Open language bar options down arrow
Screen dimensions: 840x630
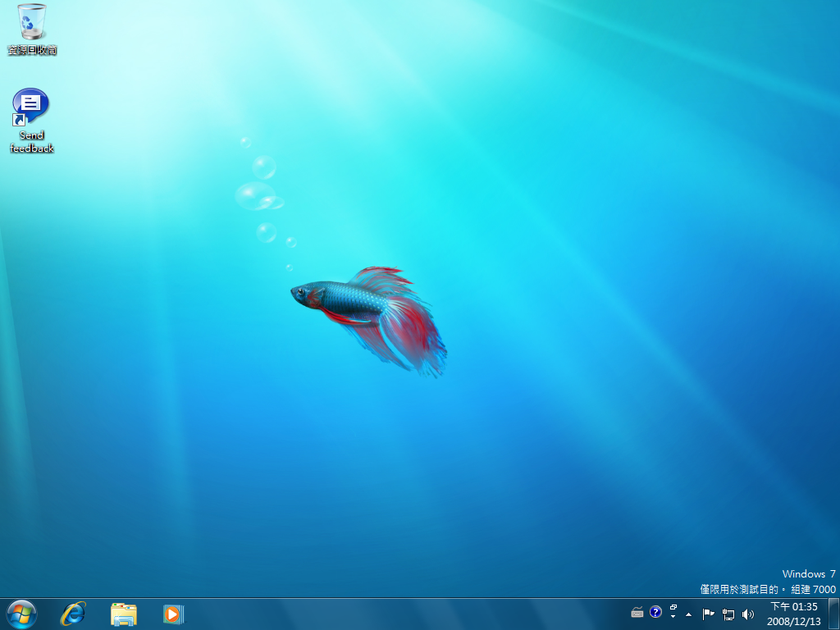click(x=673, y=617)
